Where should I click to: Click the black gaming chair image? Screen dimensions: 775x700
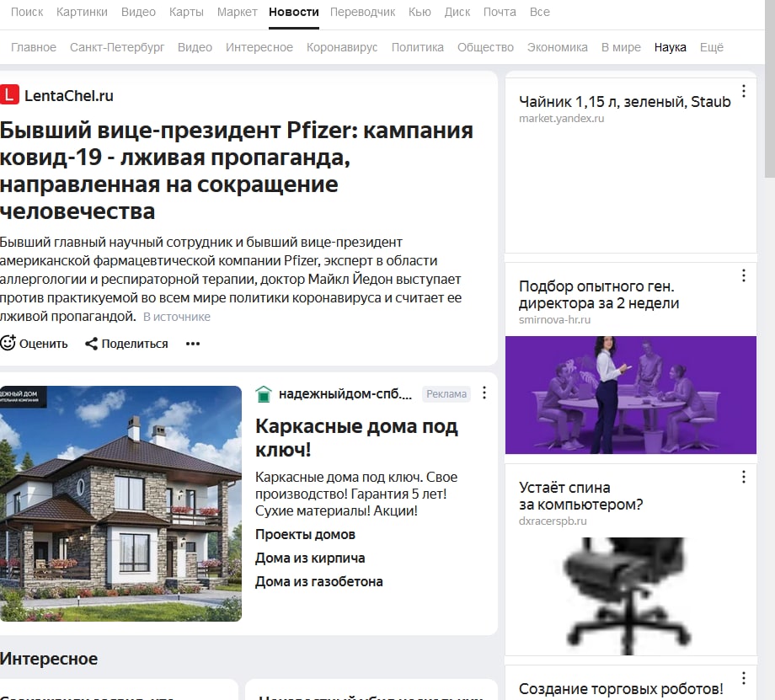point(627,596)
